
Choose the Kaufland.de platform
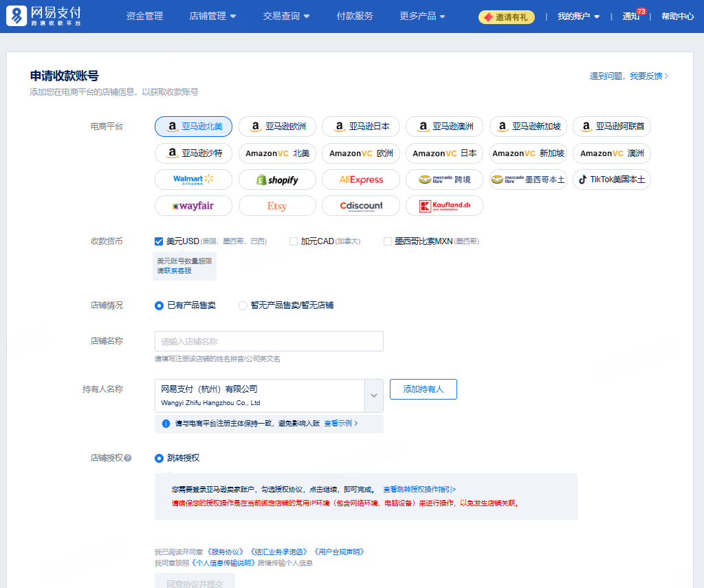[444, 206]
